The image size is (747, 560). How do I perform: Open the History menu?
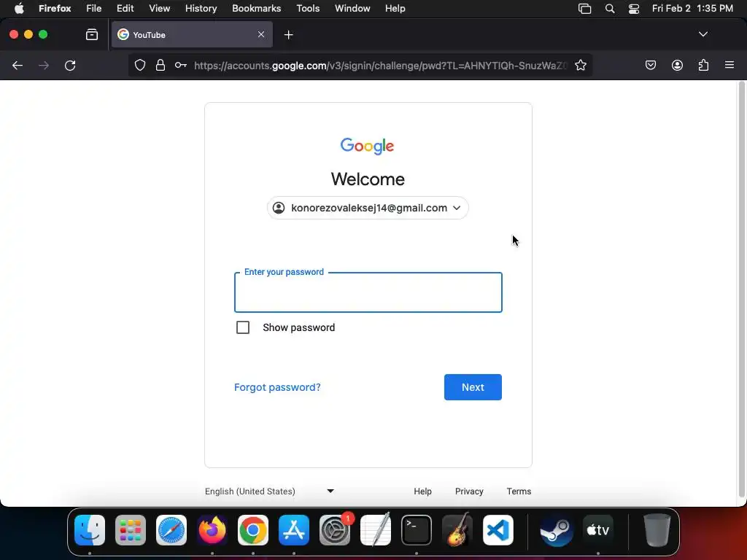coord(201,9)
